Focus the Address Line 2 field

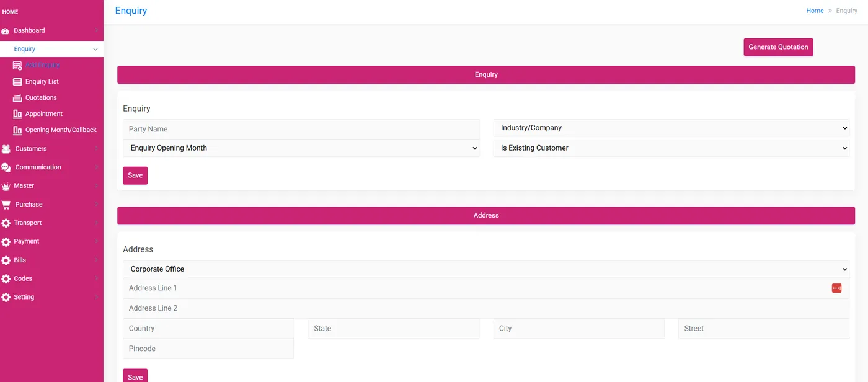pos(486,308)
